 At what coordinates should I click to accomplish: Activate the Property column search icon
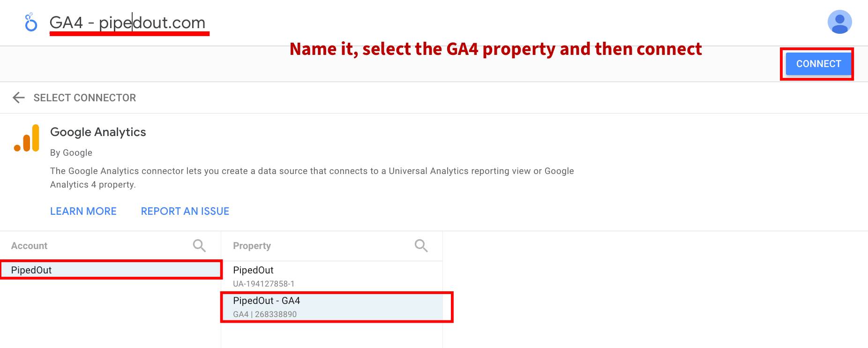[420, 245]
